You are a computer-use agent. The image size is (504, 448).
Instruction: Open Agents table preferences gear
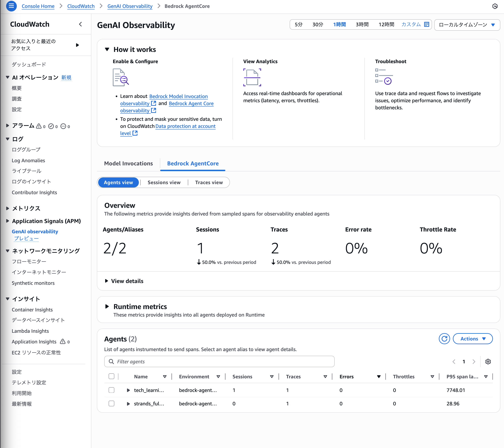(488, 362)
